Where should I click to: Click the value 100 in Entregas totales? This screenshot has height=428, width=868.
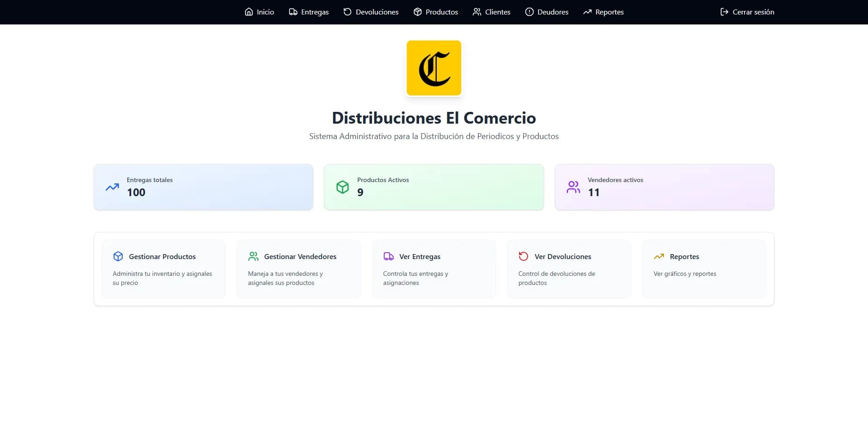136,192
